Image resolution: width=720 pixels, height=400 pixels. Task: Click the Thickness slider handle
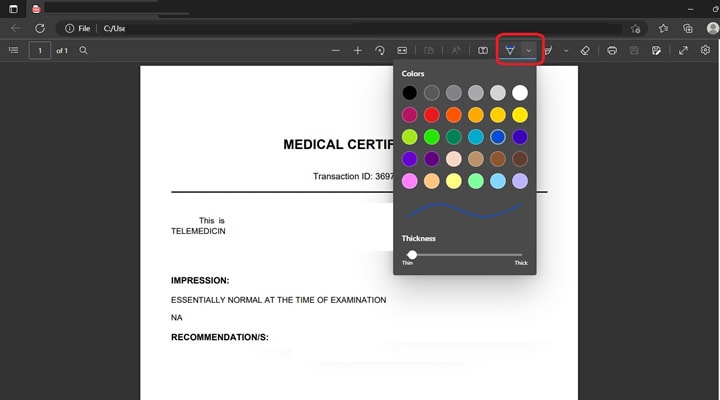pos(412,254)
